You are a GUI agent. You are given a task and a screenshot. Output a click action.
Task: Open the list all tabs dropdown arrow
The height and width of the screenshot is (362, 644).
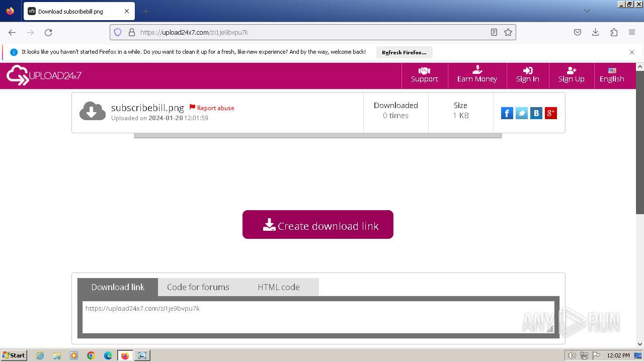[587, 11]
